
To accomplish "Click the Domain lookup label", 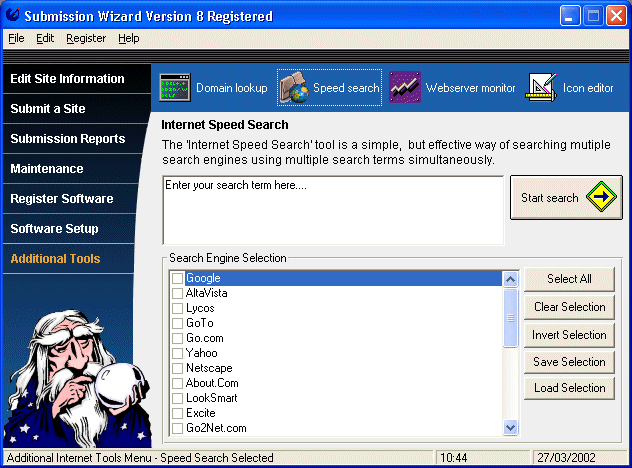I will point(232,88).
